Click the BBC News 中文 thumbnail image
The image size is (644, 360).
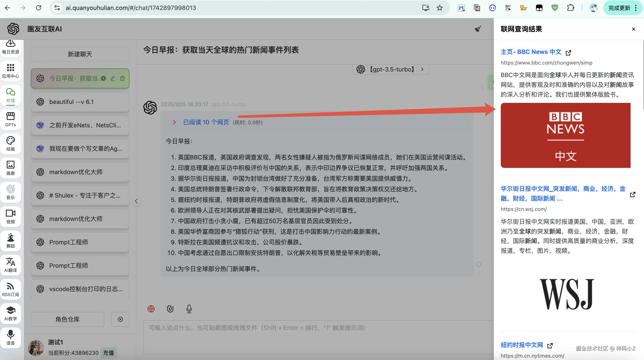click(x=565, y=135)
